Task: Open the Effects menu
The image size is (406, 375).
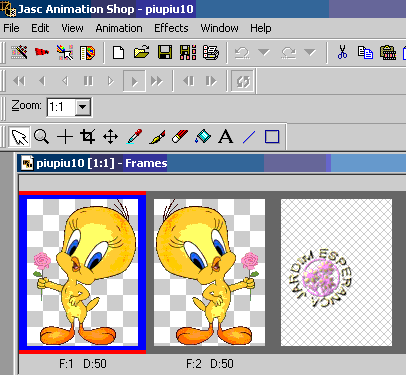Action: [171, 28]
